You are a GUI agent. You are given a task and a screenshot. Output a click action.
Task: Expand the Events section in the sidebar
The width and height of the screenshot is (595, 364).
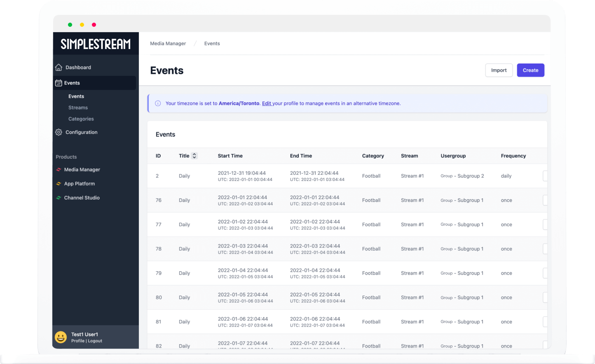(x=71, y=83)
